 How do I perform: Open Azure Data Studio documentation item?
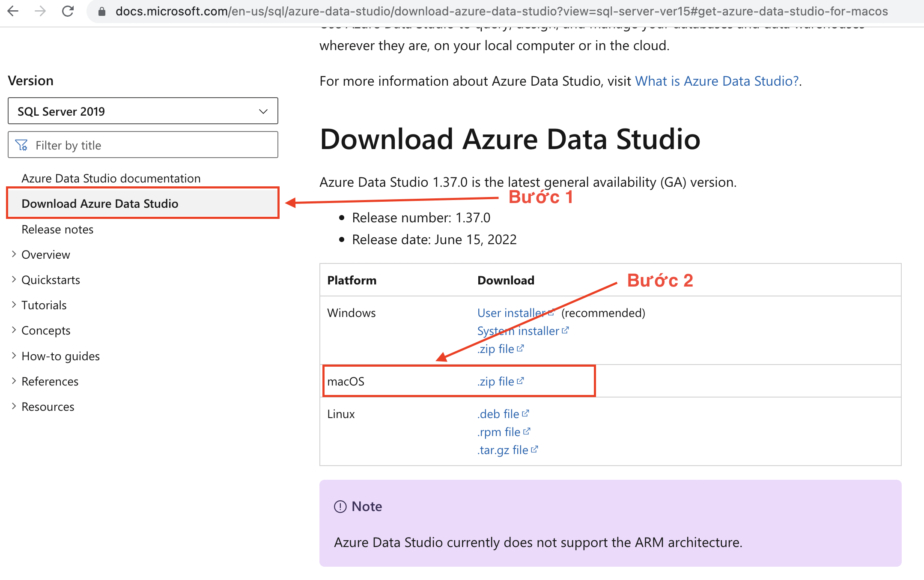(x=111, y=178)
